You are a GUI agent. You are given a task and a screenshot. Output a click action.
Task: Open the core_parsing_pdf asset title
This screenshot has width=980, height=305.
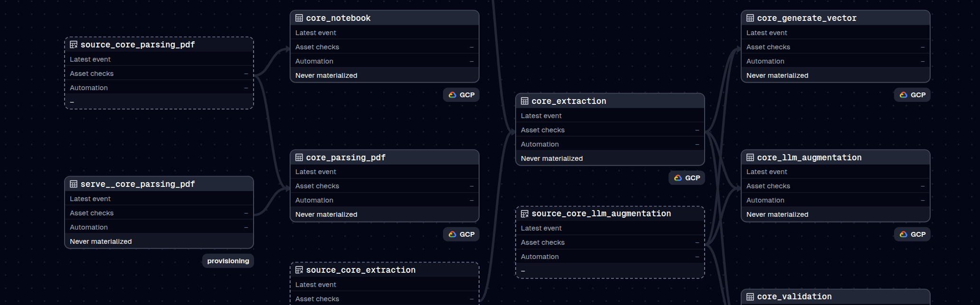(x=346, y=157)
